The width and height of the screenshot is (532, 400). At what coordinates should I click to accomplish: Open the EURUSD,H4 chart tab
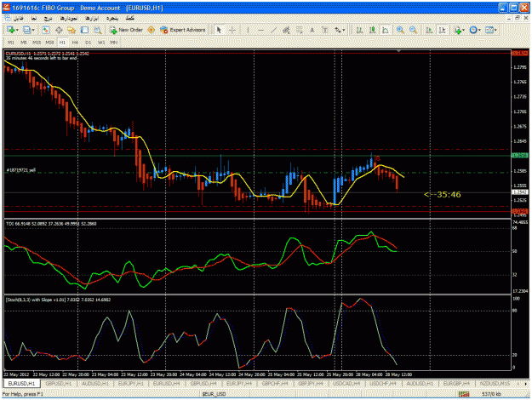click(167, 383)
